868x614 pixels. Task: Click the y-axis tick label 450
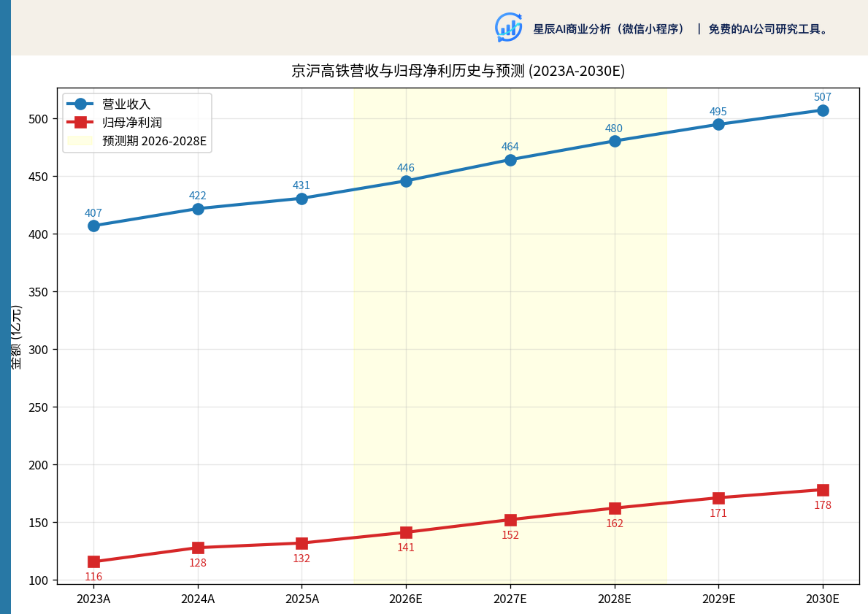pos(38,177)
